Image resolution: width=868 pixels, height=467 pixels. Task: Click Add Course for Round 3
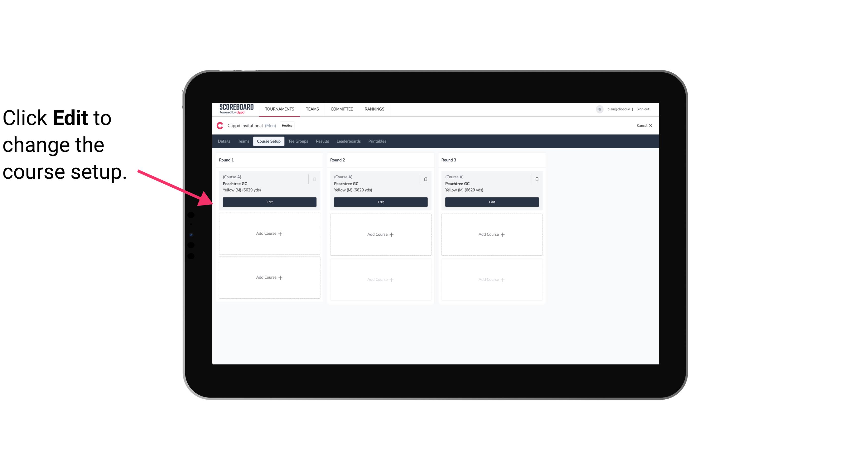pos(492,234)
